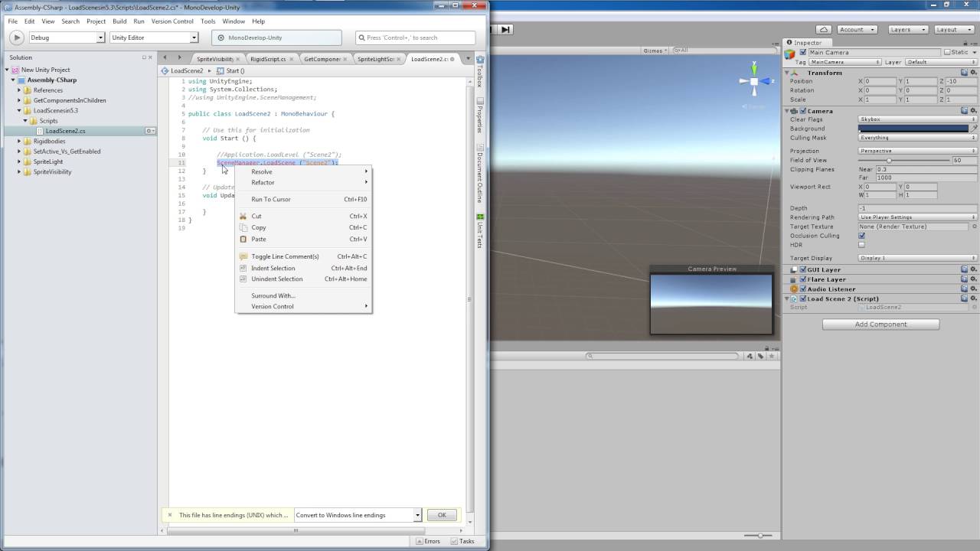Image resolution: width=980 pixels, height=551 pixels.
Task: Open Transform component help icon
Action: coord(964,73)
